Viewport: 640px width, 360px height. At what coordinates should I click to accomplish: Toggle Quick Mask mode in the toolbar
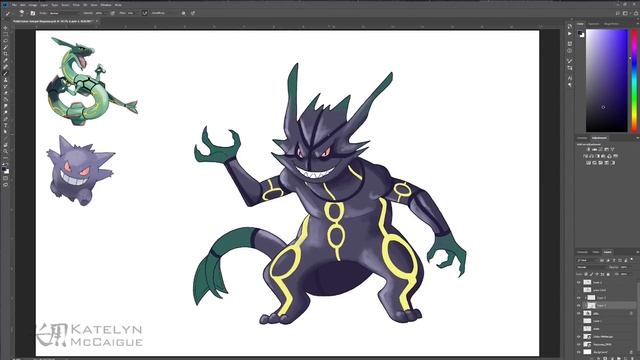click(5, 178)
